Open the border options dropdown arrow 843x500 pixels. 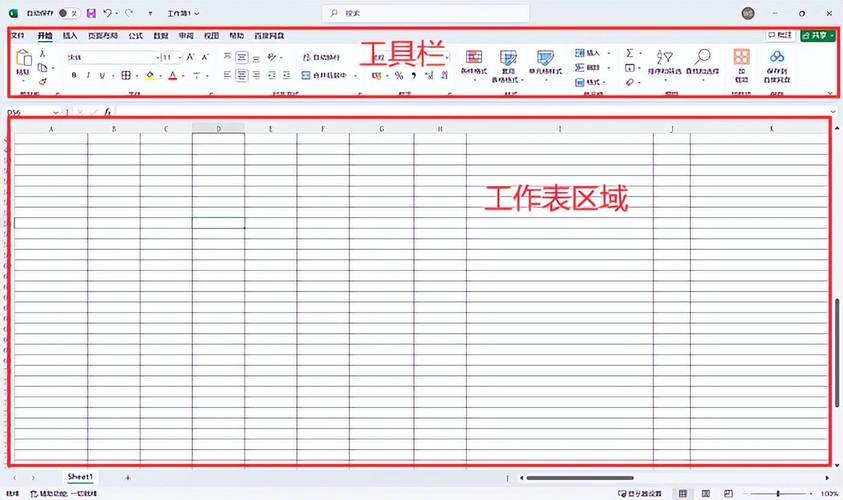pos(138,76)
